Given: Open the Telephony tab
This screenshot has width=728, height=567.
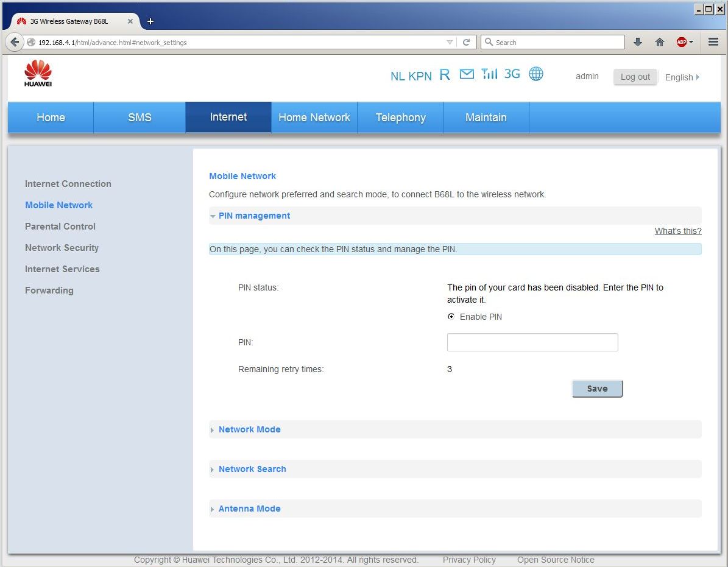Looking at the screenshot, I should click(x=401, y=118).
